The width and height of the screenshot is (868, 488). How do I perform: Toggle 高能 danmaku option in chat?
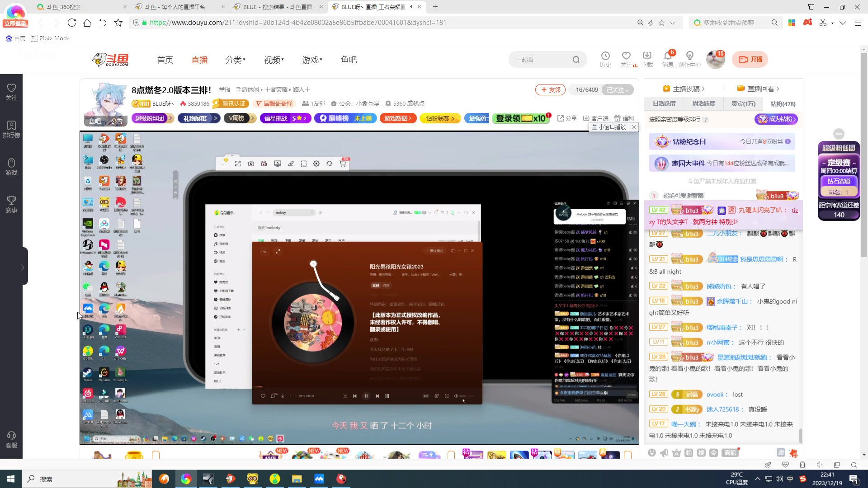(730, 453)
